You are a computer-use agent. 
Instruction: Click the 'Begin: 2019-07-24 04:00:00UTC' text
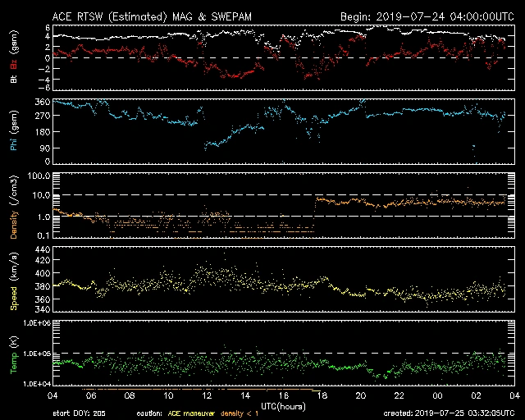click(427, 16)
